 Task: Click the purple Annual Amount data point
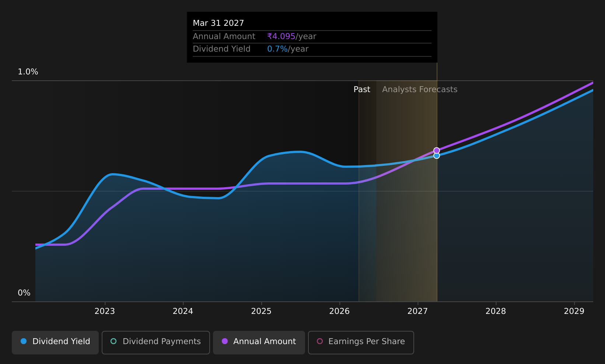coord(437,150)
